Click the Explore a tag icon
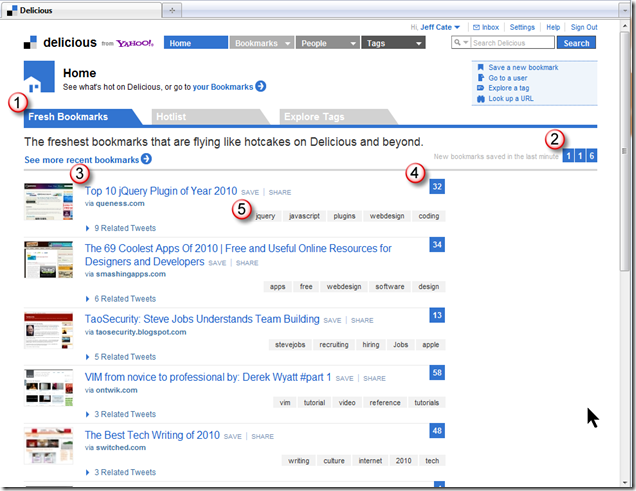This screenshot has height=491, width=636. 481,88
